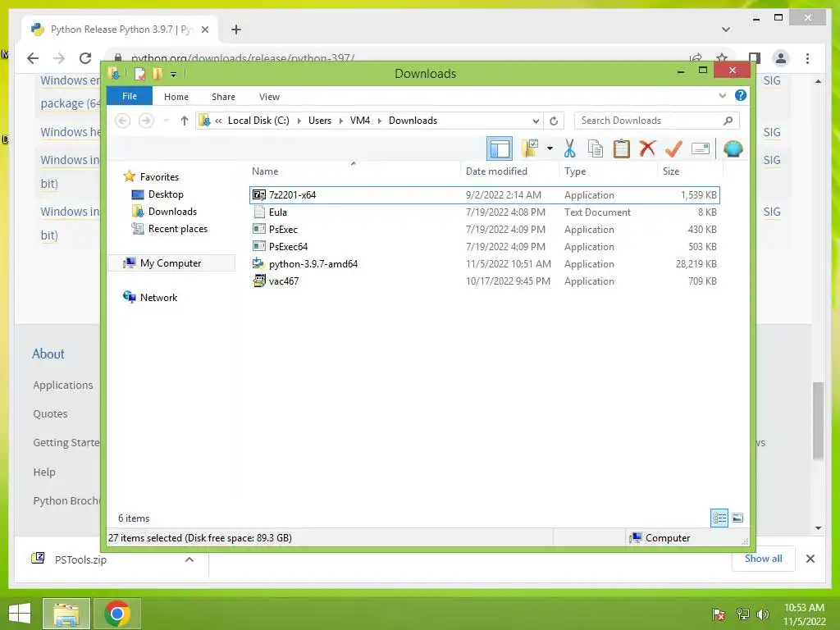This screenshot has width=840, height=630.
Task: Close the Chrome downloads bar
Action: coord(810,559)
